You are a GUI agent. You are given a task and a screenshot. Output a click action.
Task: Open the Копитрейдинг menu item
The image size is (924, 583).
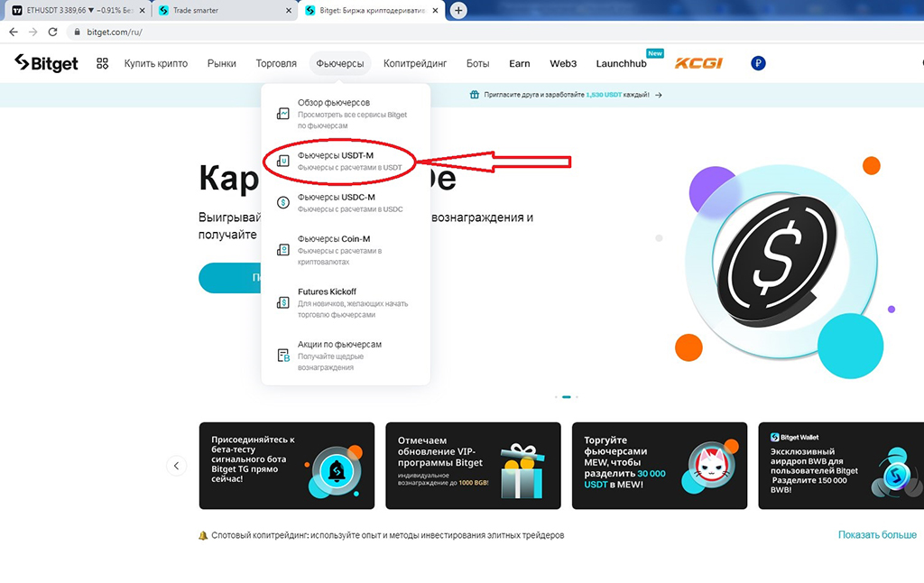(x=414, y=63)
